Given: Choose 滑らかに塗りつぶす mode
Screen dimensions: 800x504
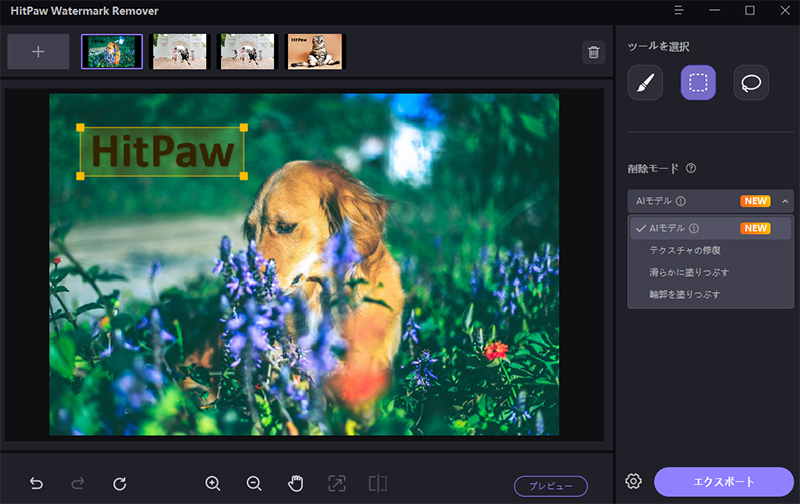Looking at the screenshot, I should 689,272.
